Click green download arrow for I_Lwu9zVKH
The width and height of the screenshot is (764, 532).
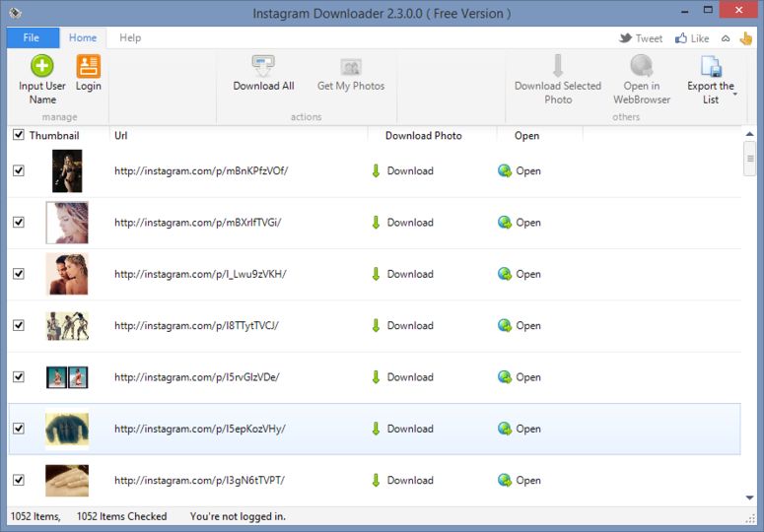click(376, 274)
